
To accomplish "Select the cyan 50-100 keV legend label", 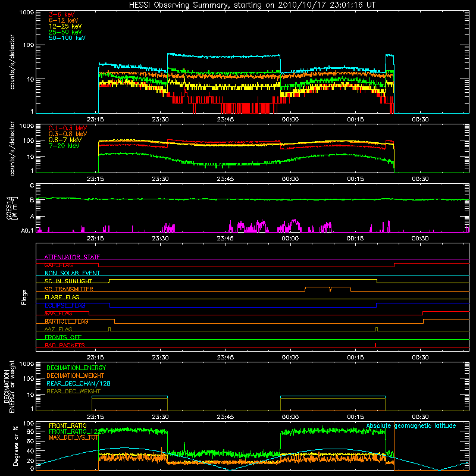I will (x=67, y=38).
